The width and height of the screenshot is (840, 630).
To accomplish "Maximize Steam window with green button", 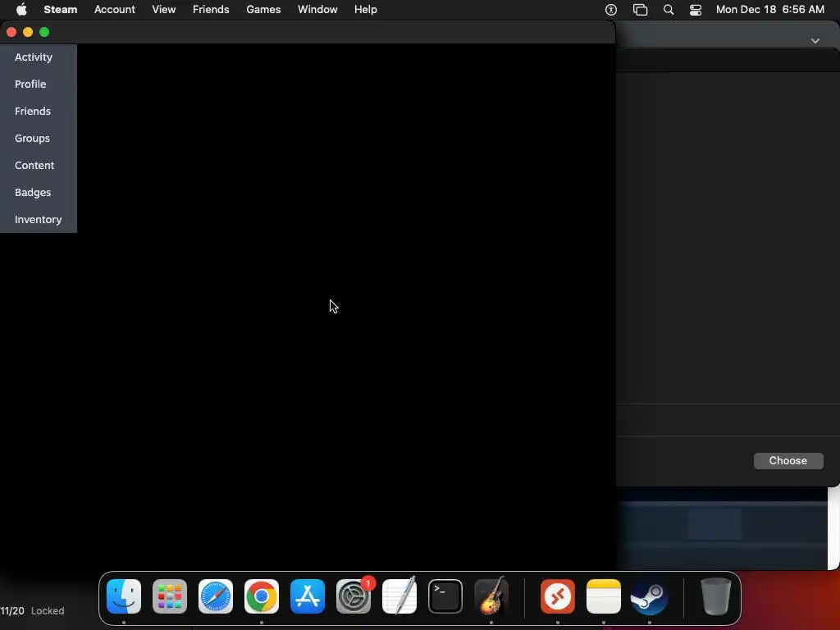I will 44,32.
